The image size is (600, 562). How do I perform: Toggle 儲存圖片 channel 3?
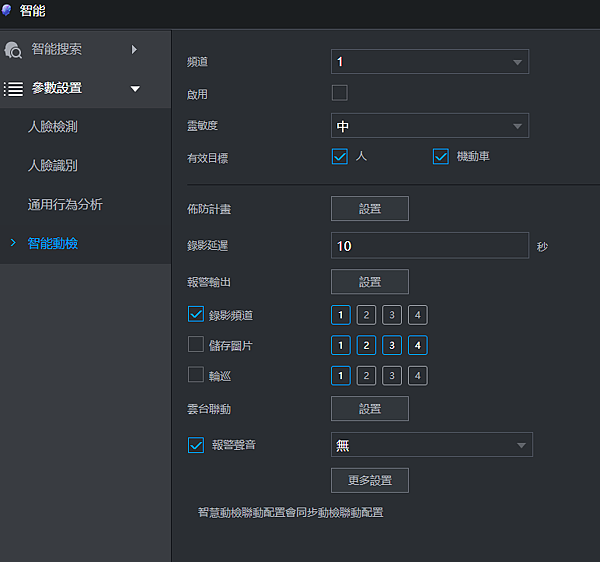392,345
